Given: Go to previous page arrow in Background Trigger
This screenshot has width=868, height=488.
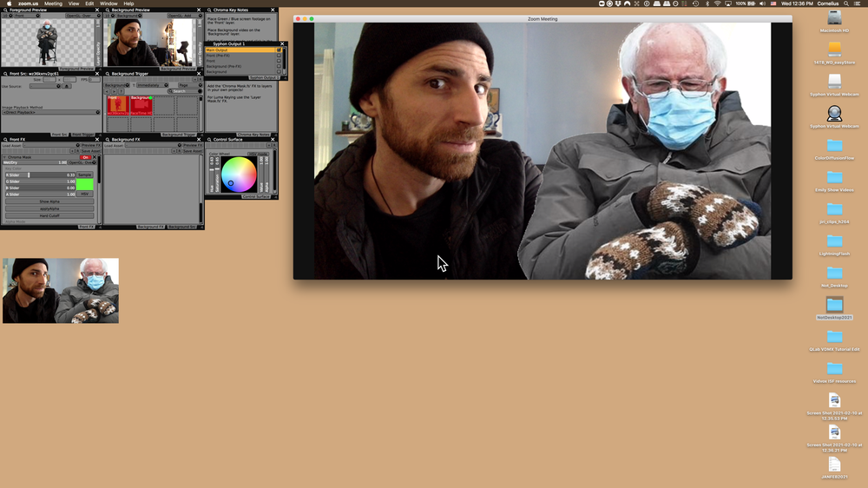Looking at the screenshot, I should 107,91.
